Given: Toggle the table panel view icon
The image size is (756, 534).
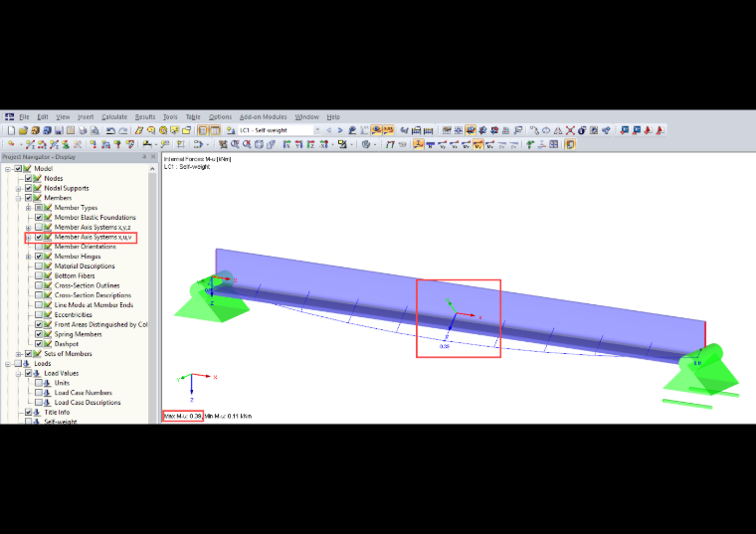Looking at the screenshot, I should (215, 130).
